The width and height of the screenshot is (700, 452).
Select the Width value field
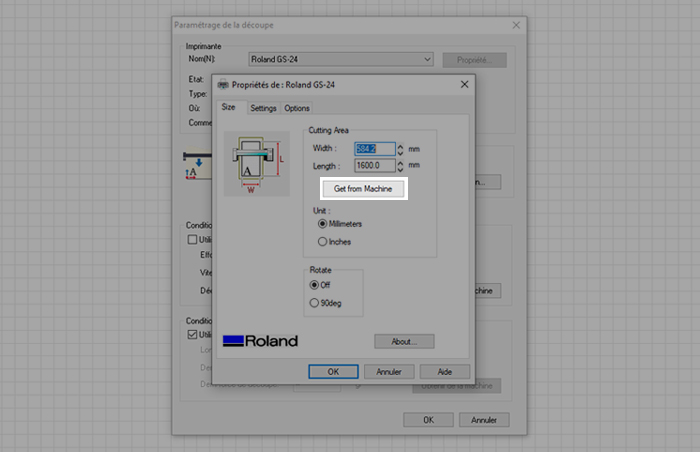[375, 149]
